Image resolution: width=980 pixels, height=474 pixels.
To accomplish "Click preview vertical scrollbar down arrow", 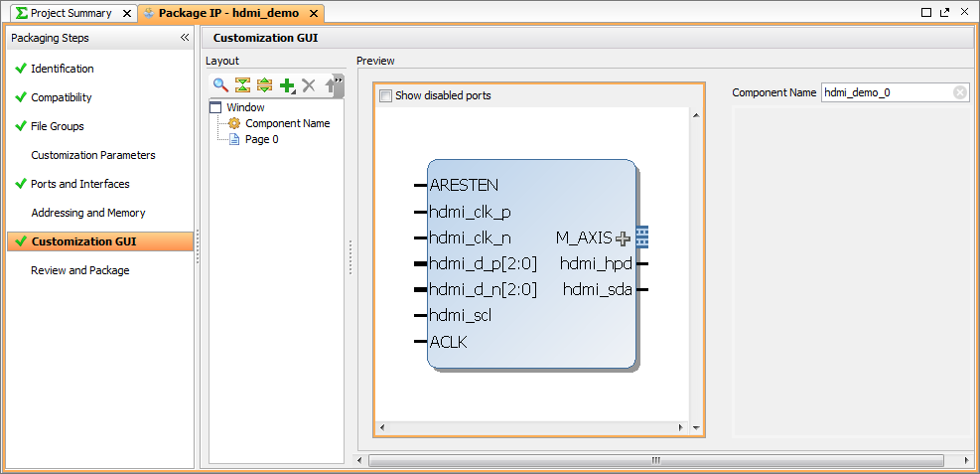I will (x=696, y=428).
